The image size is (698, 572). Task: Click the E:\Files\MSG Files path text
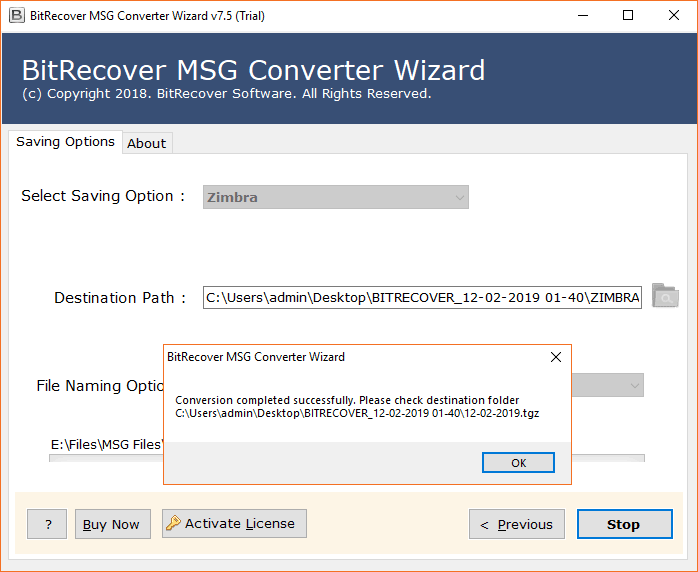point(107,444)
